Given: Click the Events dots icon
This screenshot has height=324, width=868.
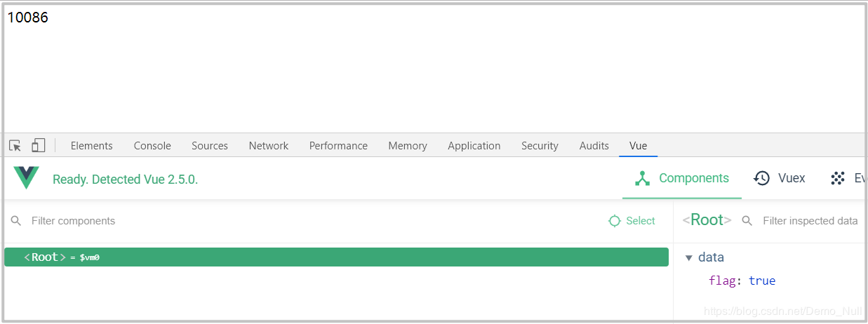Looking at the screenshot, I should coord(837,178).
